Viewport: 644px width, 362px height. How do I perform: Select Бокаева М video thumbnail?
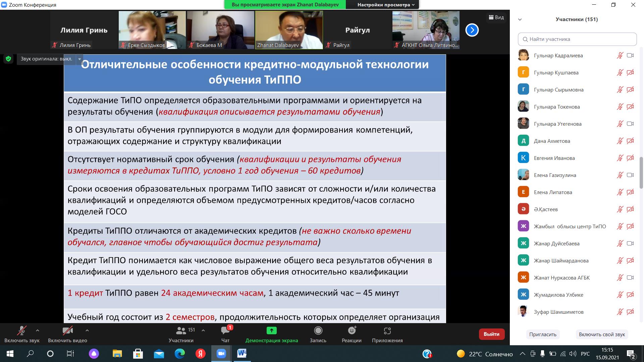221,30
